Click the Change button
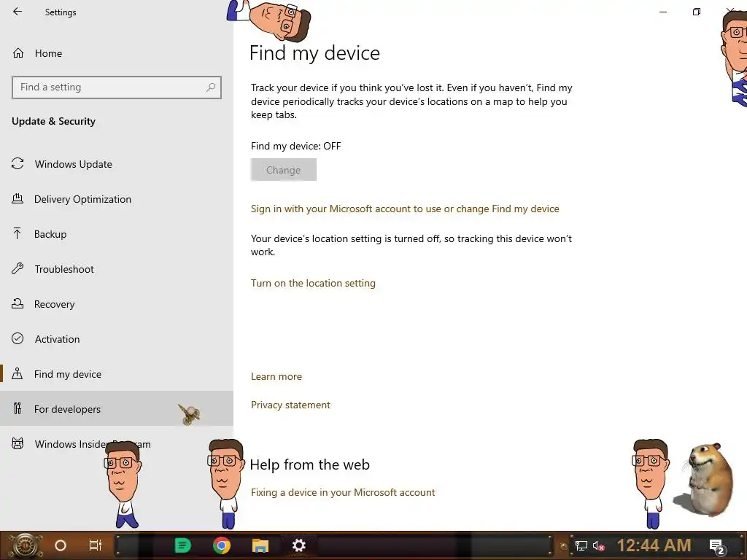This screenshot has width=747, height=560. pos(284,170)
